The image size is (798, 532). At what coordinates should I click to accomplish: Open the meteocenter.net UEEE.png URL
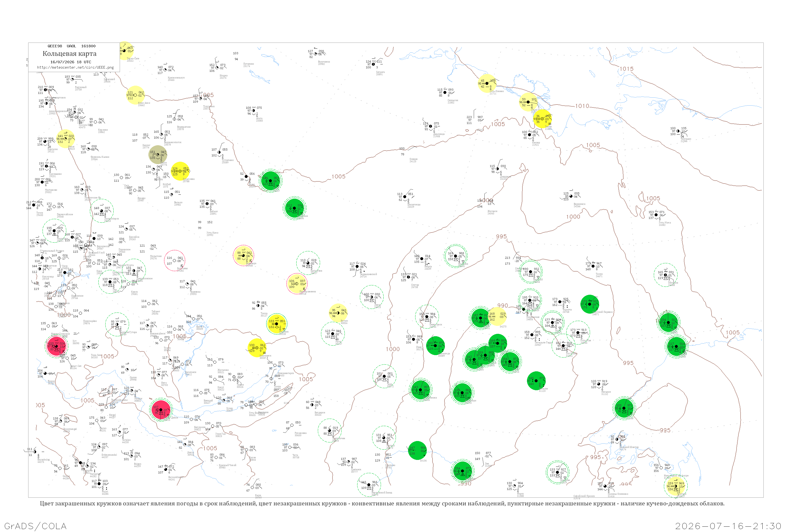75,68
